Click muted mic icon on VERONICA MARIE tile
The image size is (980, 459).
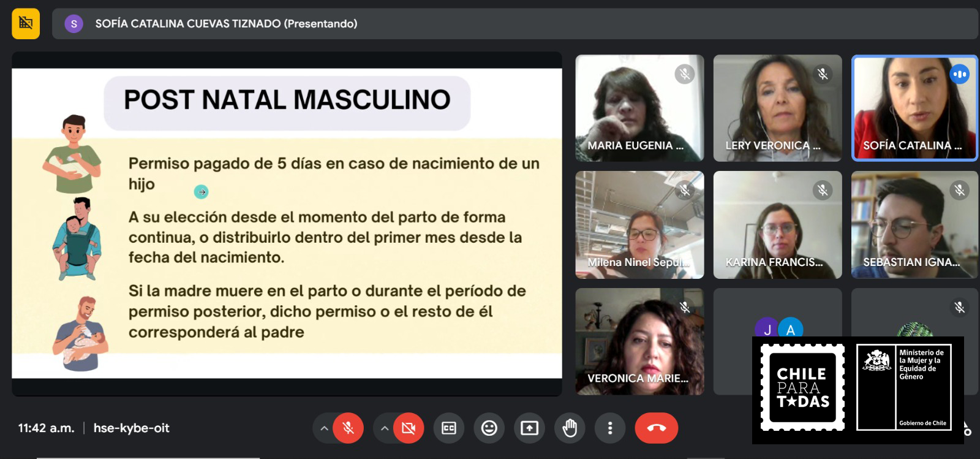(685, 307)
